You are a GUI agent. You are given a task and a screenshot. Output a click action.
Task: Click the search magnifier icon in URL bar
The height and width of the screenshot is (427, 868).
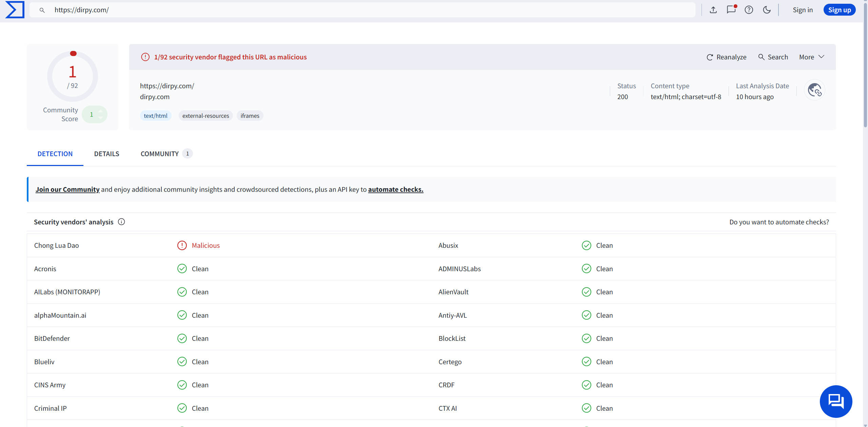[x=42, y=10]
